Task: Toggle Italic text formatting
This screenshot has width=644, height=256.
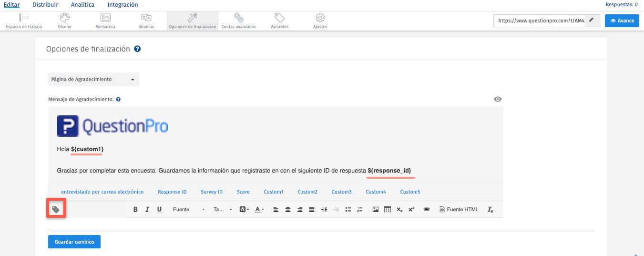Action: click(147, 209)
